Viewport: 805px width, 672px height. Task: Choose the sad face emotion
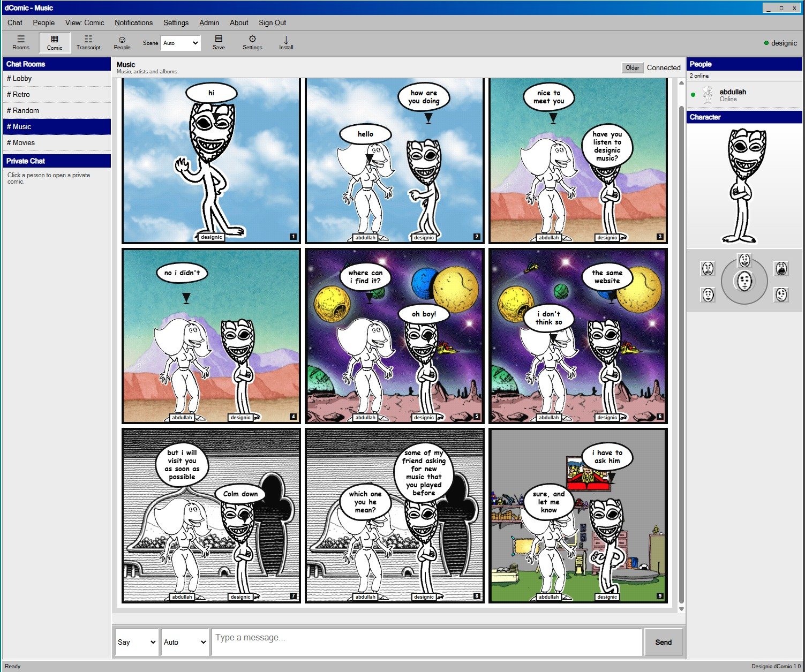(708, 295)
